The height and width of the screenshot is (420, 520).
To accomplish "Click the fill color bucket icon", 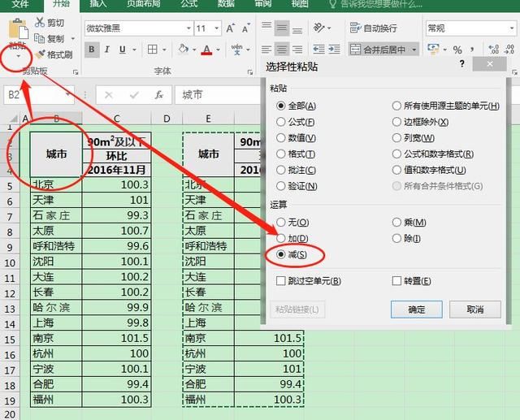I will (x=183, y=50).
